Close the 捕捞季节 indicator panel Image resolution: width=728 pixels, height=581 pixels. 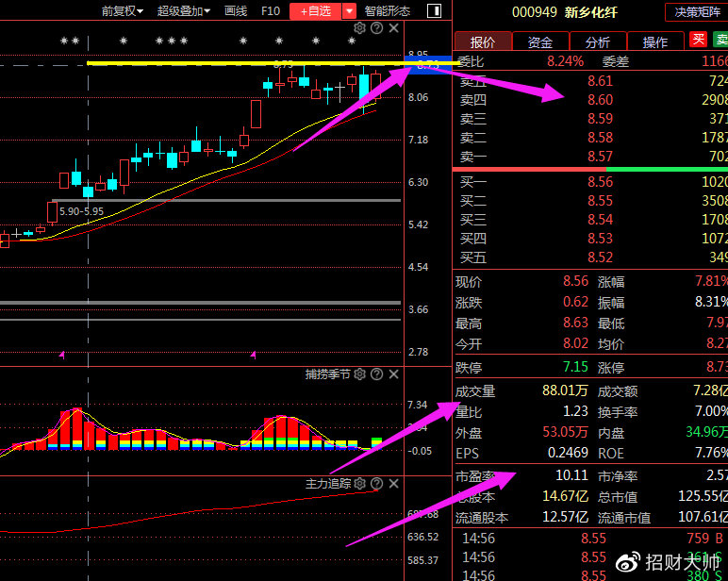coord(393,374)
